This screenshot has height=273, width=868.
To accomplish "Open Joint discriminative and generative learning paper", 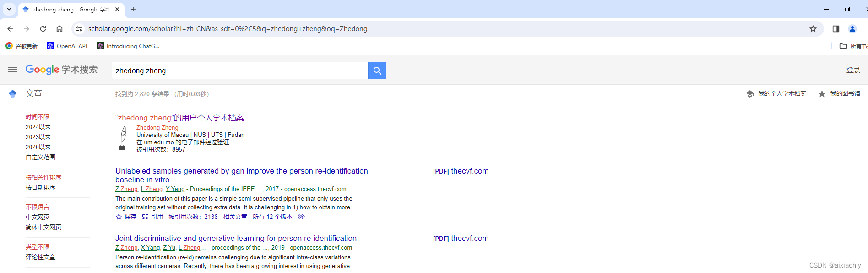I will tap(236, 238).
